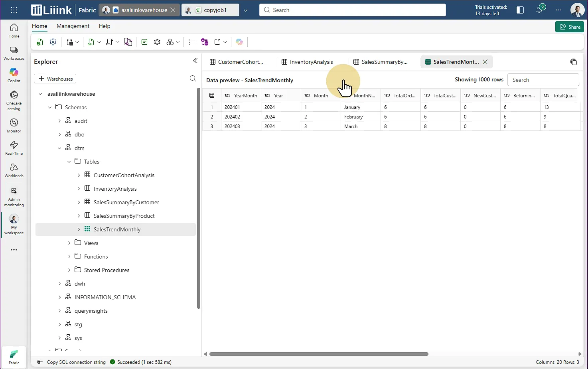Click the select-all grid icon in the table header
Image resolution: width=588 pixels, height=369 pixels.
click(212, 95)
